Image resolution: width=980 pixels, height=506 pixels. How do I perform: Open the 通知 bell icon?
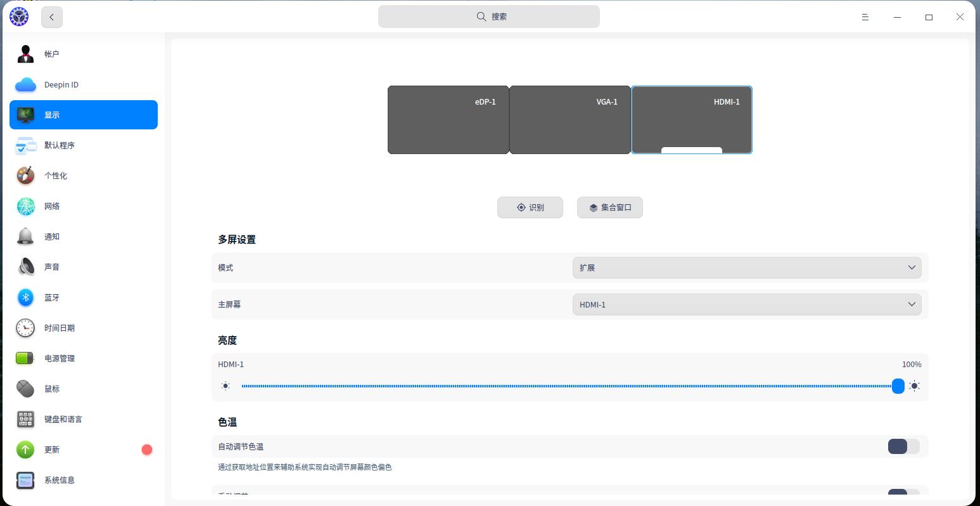(x=25, y=237)
